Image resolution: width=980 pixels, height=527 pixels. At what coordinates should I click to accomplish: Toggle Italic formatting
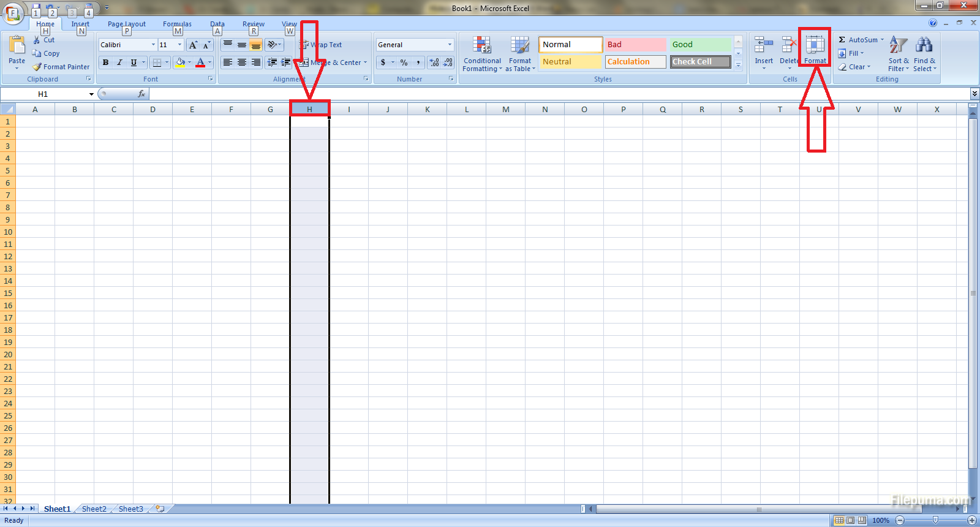click(x=119, y=63)
